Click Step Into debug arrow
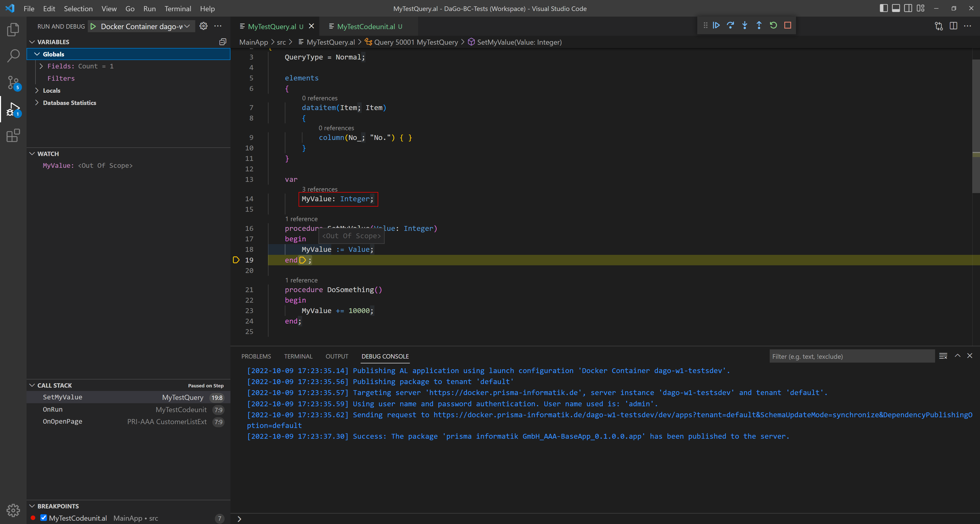980x524 pixels. coord(744,26)
